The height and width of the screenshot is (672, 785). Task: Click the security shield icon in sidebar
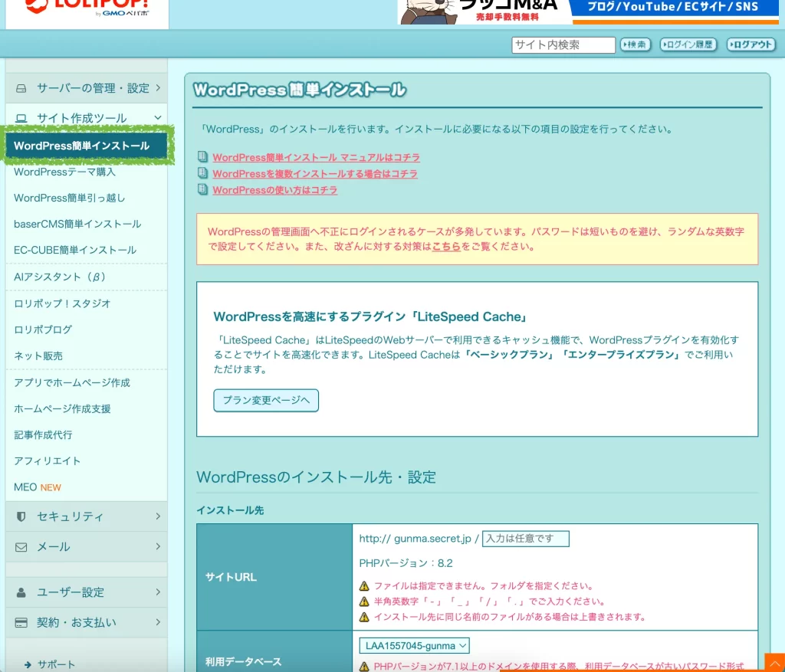click(21, 516)
